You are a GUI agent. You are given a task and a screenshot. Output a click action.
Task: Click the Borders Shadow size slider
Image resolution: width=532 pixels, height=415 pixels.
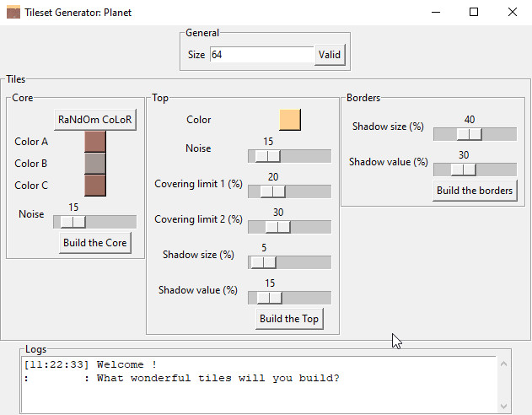[x=475, y=134]
